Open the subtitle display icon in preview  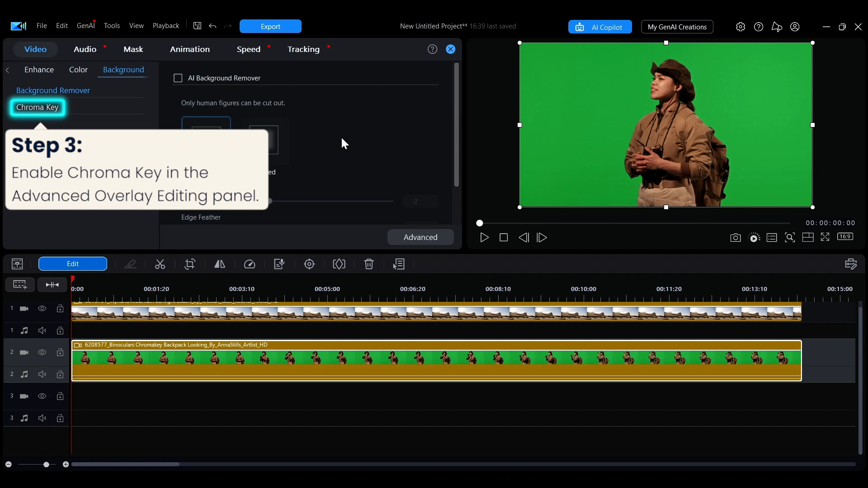772,238
